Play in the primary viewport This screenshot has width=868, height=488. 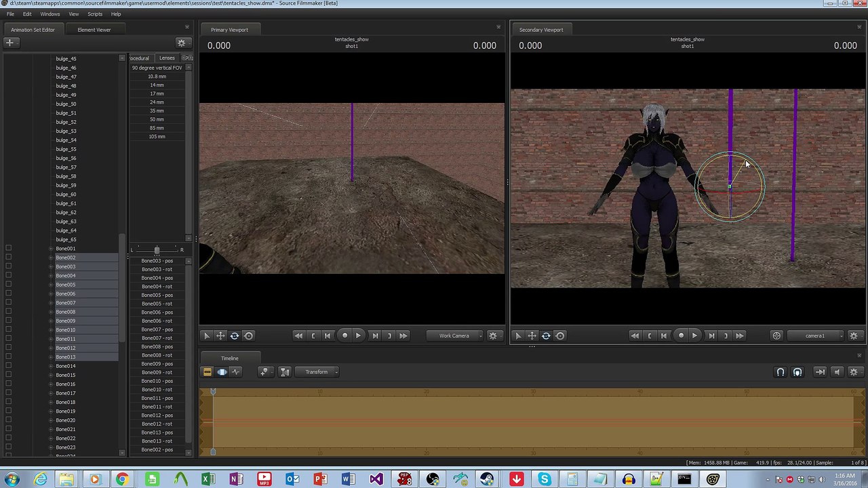pos(358,335)
